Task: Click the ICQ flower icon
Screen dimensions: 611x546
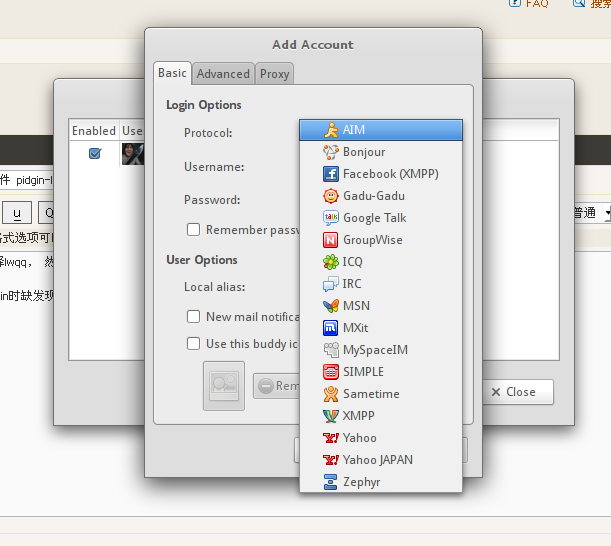Action: tap(331, 262)
